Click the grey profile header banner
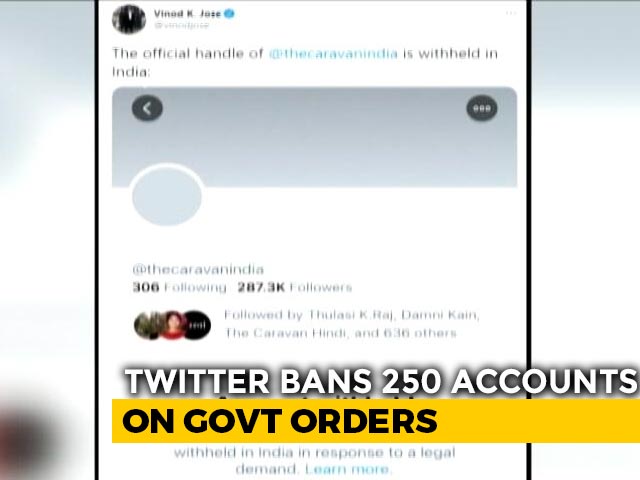 point(315,137)
